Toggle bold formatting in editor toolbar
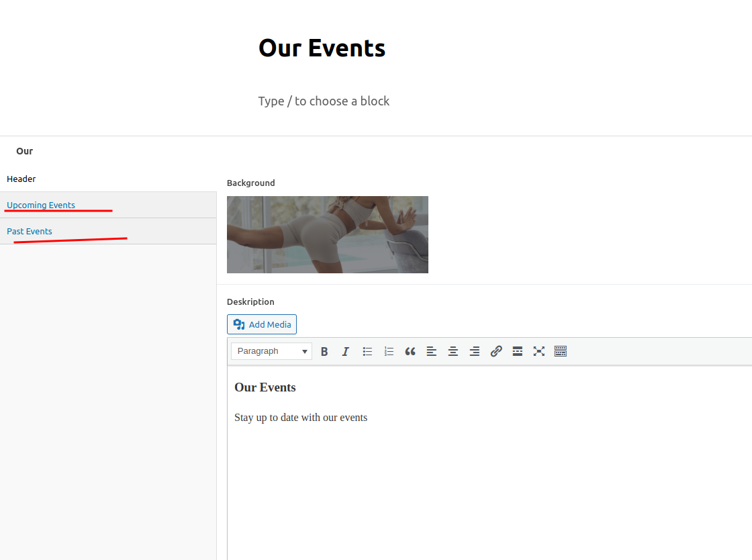This screenshot has width=752, height=560. click(324, 351)
